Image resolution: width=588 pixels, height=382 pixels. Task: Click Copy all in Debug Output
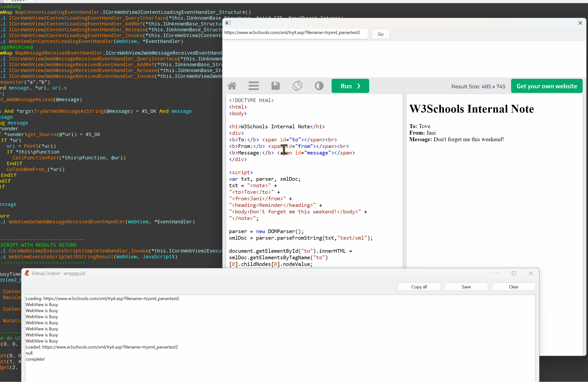click(419, 287)
